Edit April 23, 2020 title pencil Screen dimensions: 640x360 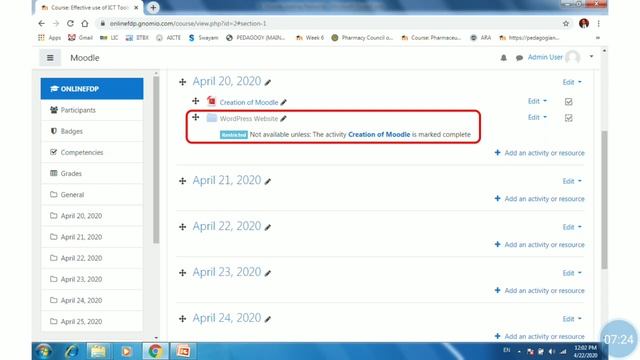tap(268, 273)
